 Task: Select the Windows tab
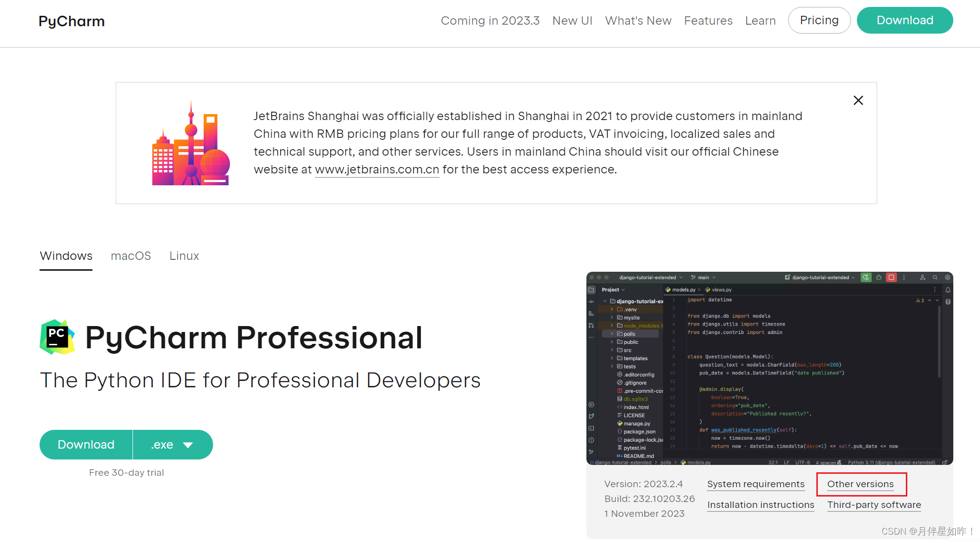point(66,256)
